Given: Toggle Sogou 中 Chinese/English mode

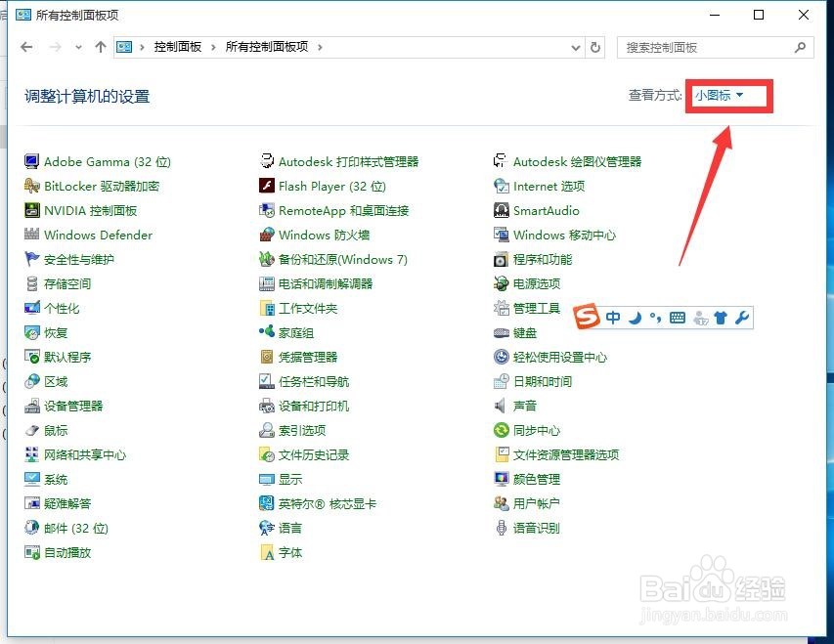Looking at the screenshot, I should [613, 318].
